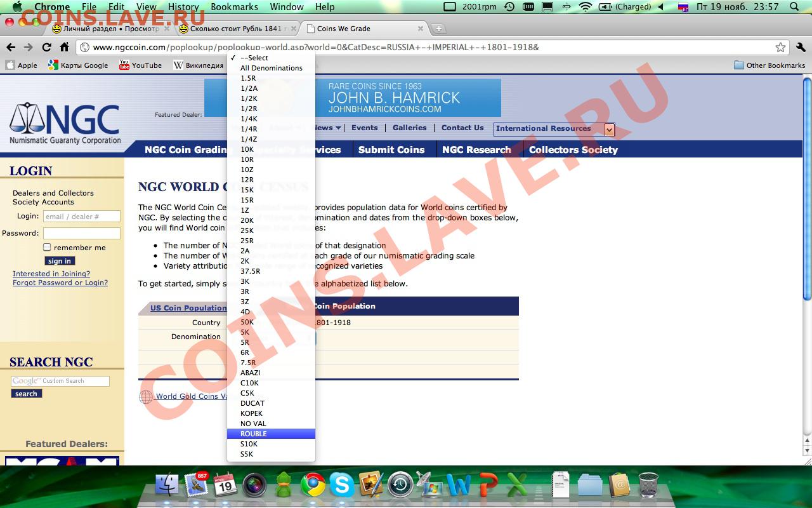Select 37.5R denomination option
This screenshot has width=812, height=508.
coord(271,271)
